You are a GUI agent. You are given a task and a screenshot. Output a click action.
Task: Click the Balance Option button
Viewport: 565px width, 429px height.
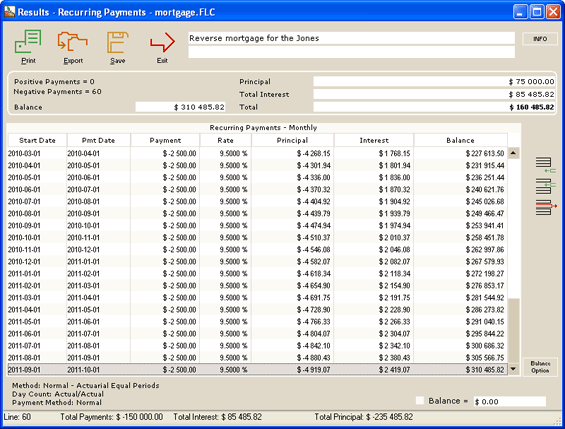(540, 367)
